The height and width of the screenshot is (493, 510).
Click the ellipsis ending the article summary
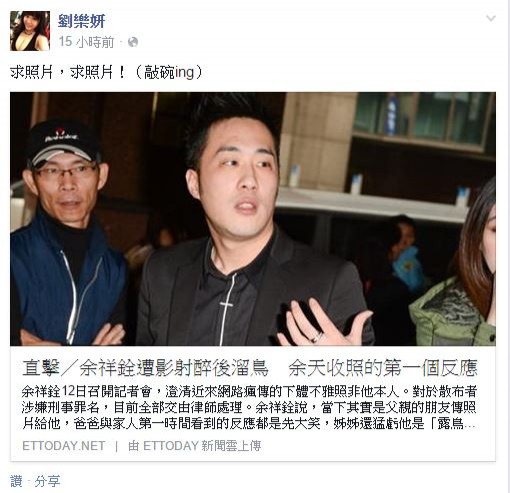471,425
